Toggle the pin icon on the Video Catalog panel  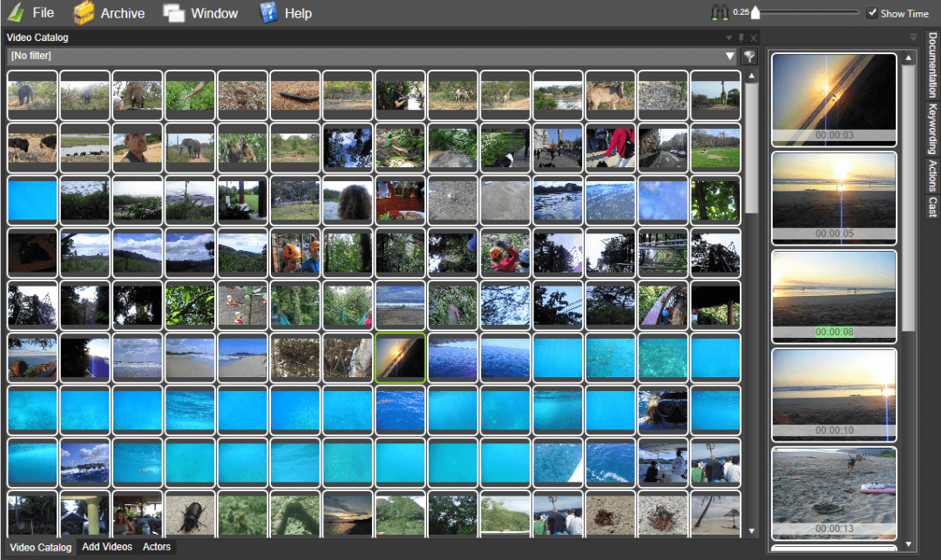[741, 37]
